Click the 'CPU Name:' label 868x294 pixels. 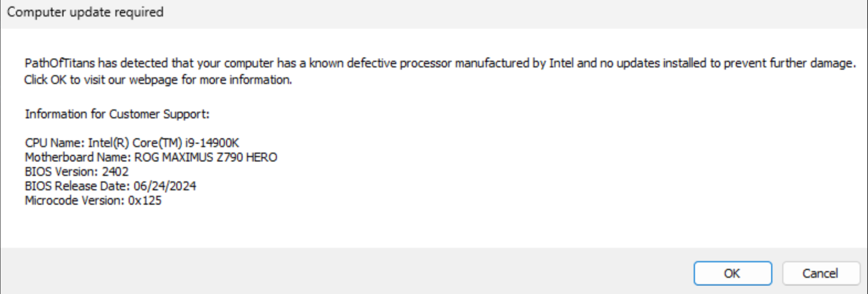click(55, 143)
